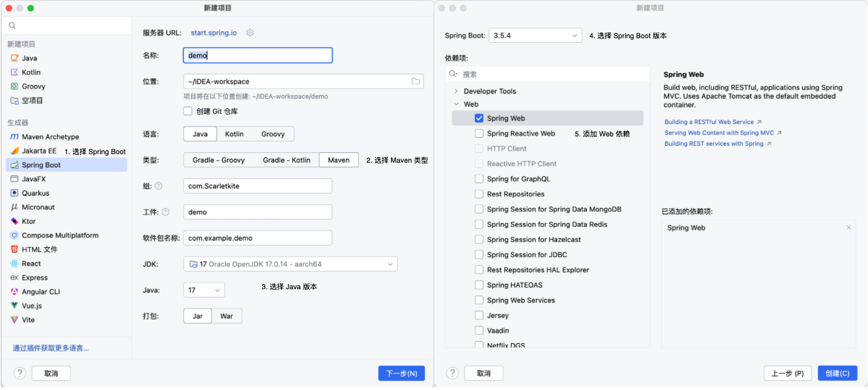Pick the Jakarta EE generator icon
868x390 pixels.
(x=14, y=151)
